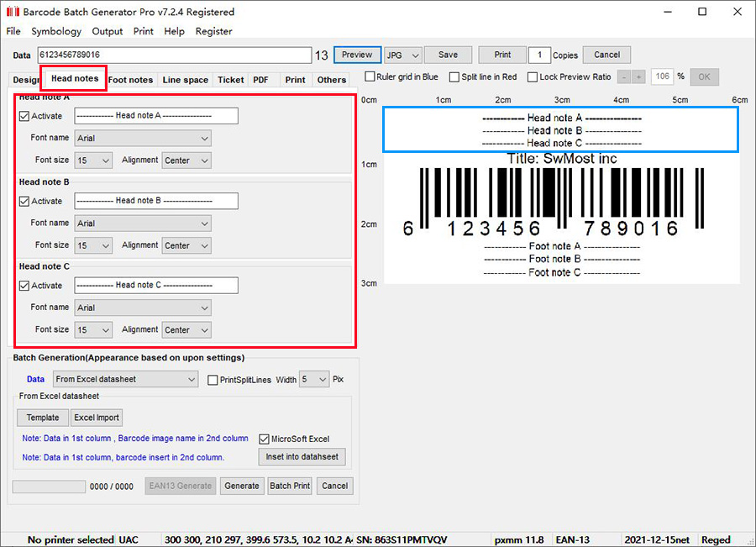
Task: Click the minus zoom ratio button
Action: click(x=624, y=77)
